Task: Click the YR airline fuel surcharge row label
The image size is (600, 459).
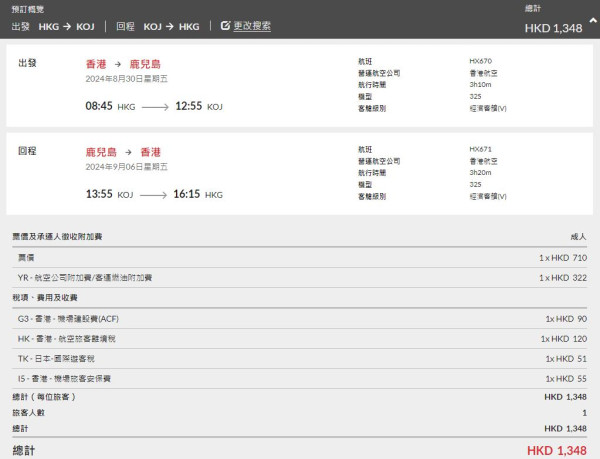Action: (x=85, y=278)
